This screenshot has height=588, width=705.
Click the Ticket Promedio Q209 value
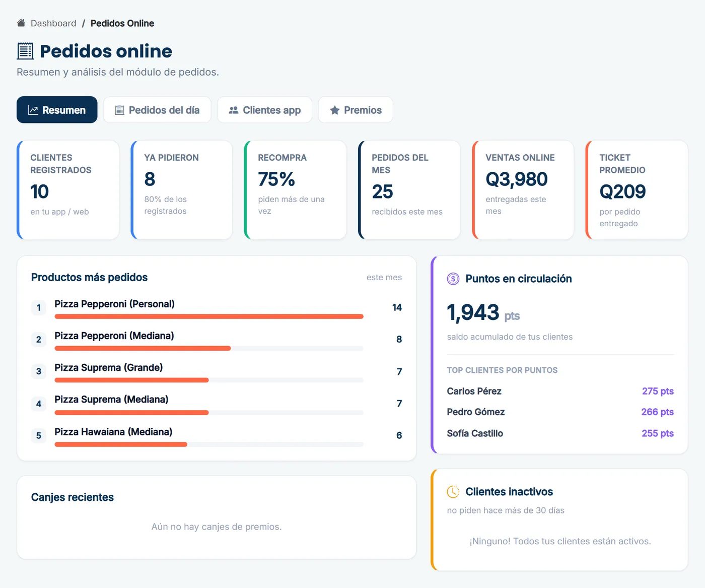coord(622,191)
